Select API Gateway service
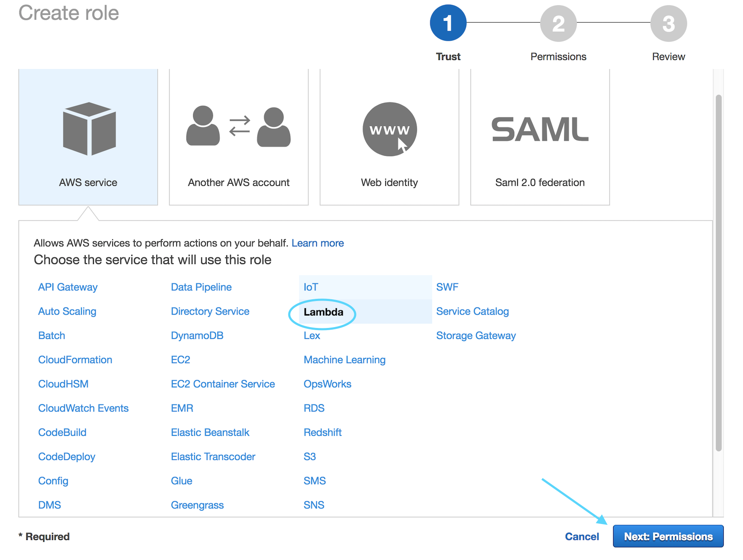The height and width of the screenshot is (560, 743). [x=68, y=287]
